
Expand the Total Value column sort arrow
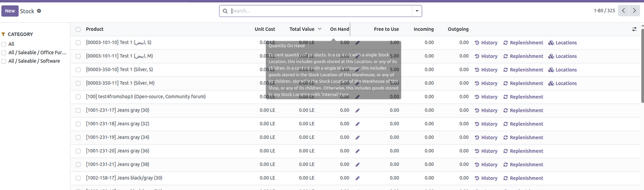pos(320,29)
